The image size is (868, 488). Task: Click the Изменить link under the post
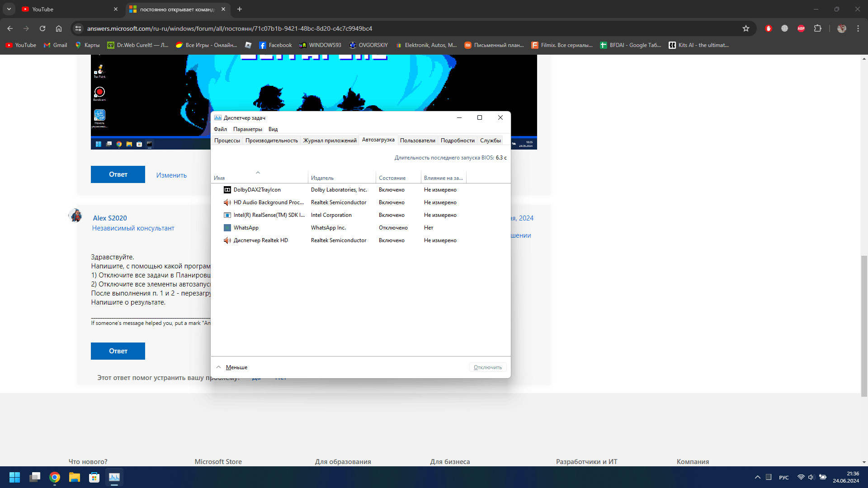(x=171, y=175)
